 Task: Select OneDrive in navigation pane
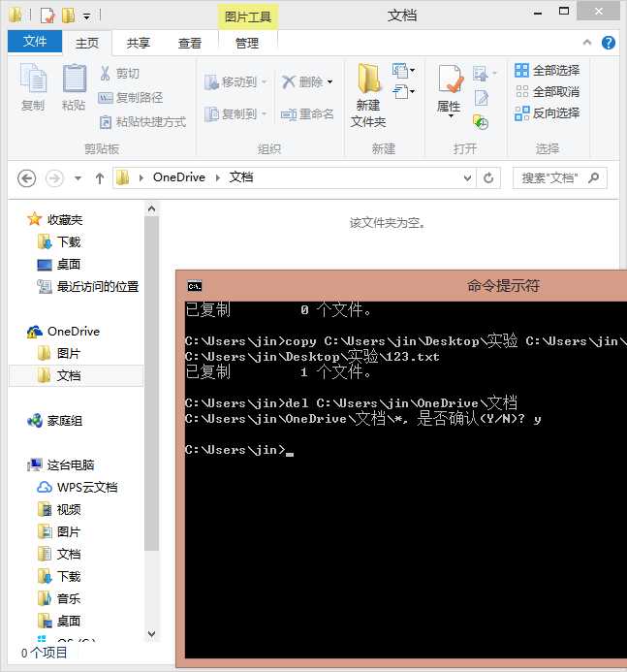(x=63, y=332)
